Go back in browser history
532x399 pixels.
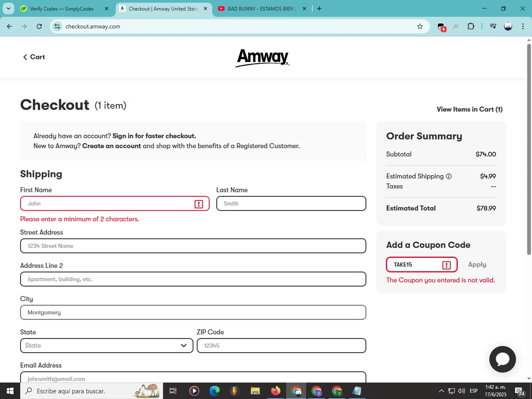point(10,26)
